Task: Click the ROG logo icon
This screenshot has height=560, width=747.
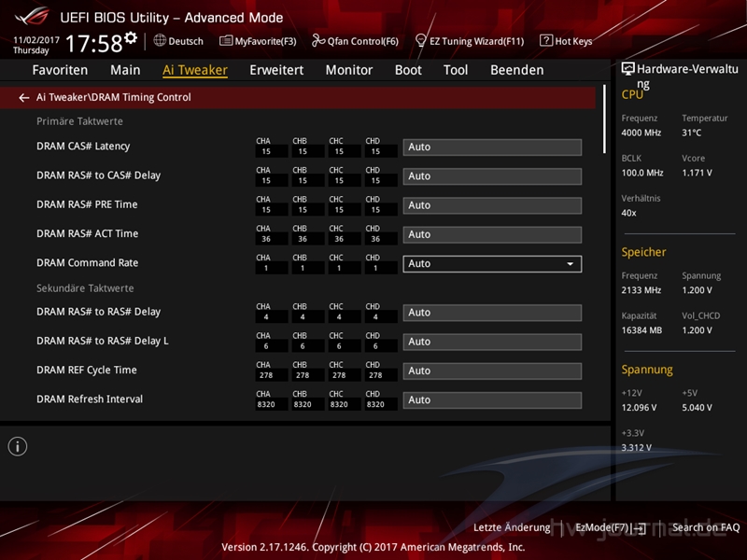Action: [32, 16]
